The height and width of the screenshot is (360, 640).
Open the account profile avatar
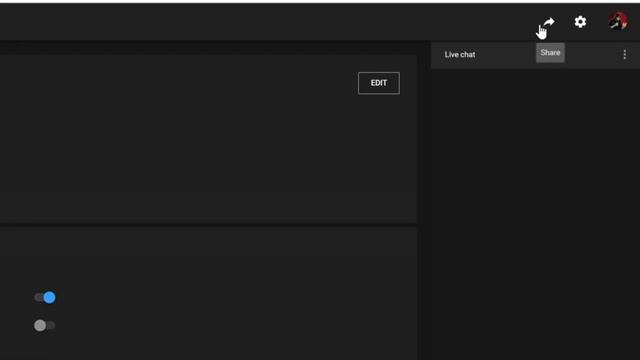click(x=618, y=21)
